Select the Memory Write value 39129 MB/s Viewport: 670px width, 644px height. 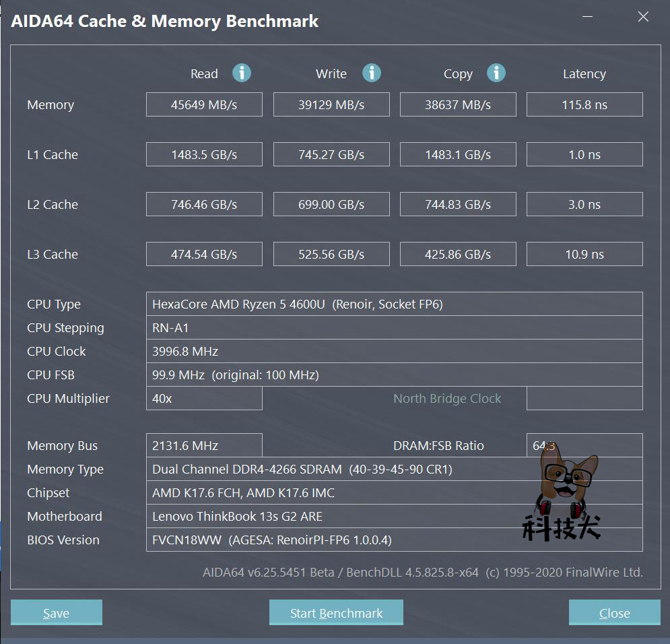[331, 104]
